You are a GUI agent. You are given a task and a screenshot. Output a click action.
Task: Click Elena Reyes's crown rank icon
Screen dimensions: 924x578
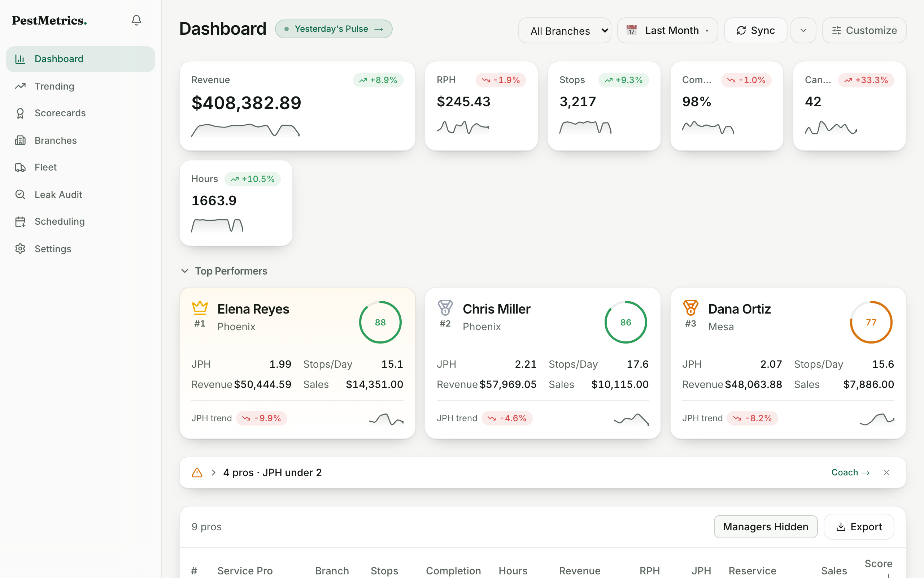(200, 308)
